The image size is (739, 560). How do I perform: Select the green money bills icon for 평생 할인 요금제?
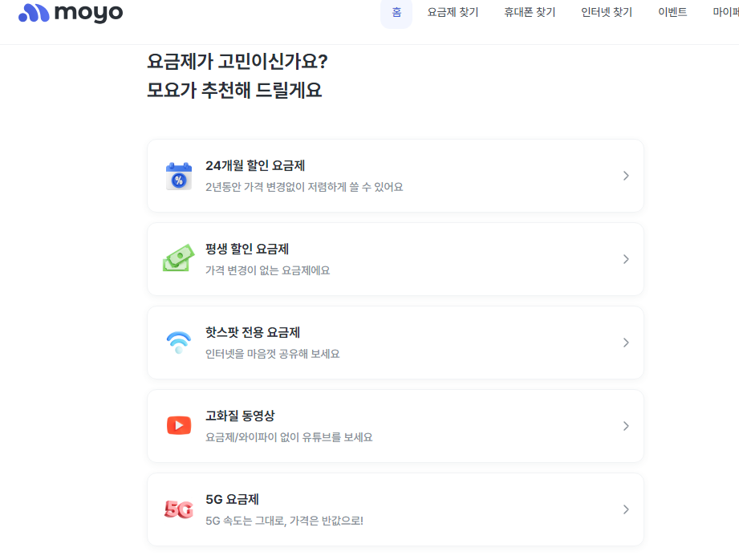(179, 258)
